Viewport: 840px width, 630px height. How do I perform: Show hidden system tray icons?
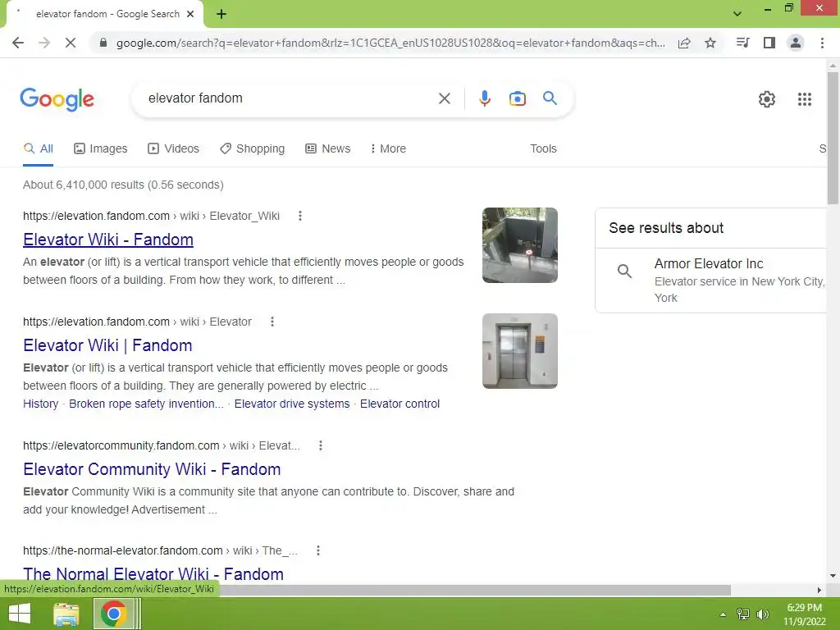(x=723, y=614)
